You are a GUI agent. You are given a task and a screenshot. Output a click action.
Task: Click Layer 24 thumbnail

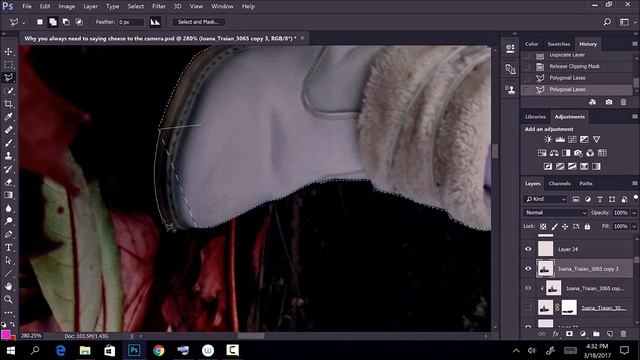pyautogui.click(x=545, y=249)
